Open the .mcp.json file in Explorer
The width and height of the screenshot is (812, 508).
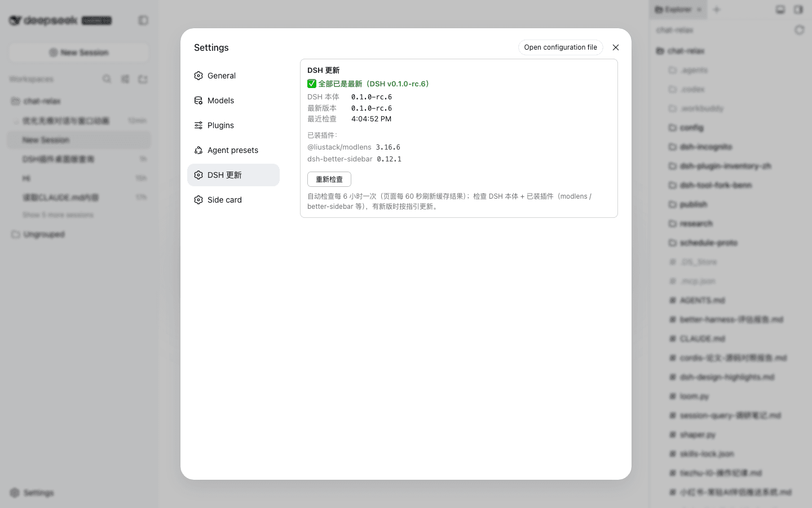pos(731,281)
